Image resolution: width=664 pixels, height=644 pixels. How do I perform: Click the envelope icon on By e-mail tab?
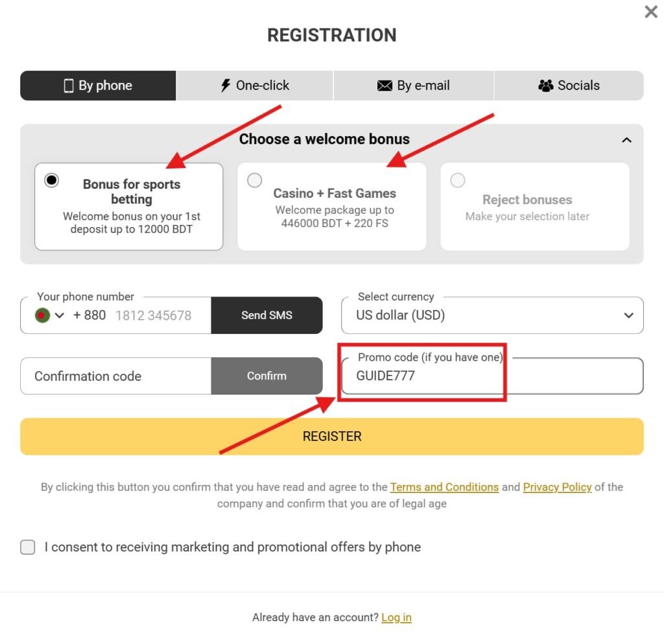click(385, 85)
